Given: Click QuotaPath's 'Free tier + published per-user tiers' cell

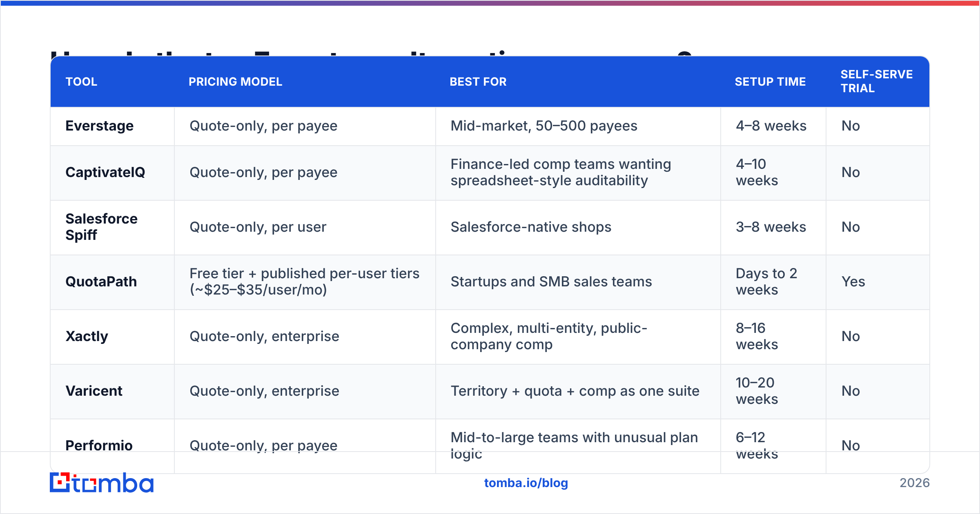Looking at the screenshot, I should [x=305, y=282].
